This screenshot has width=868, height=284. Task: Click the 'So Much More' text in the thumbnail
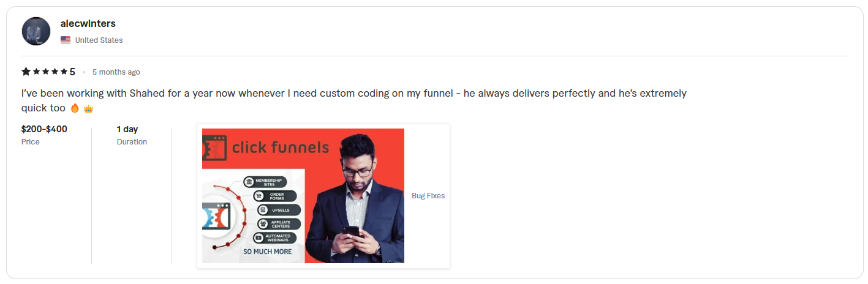[x=268, y=252]
